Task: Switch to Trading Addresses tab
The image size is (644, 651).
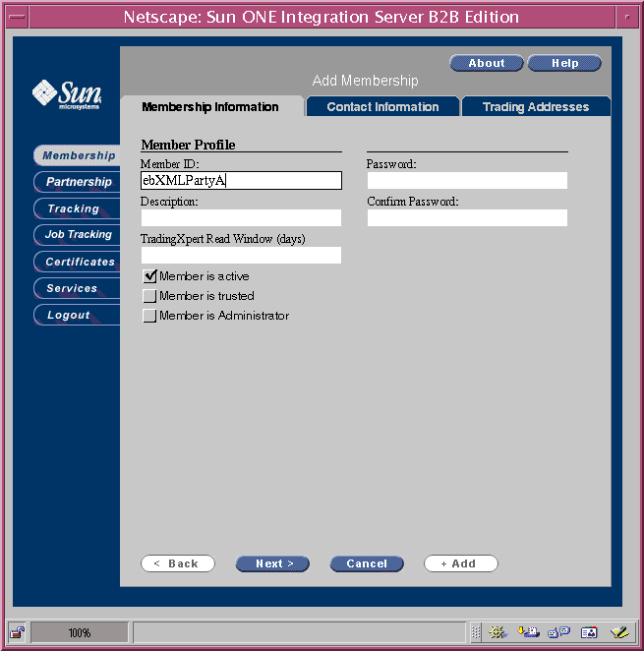Action: coord(536,107)
